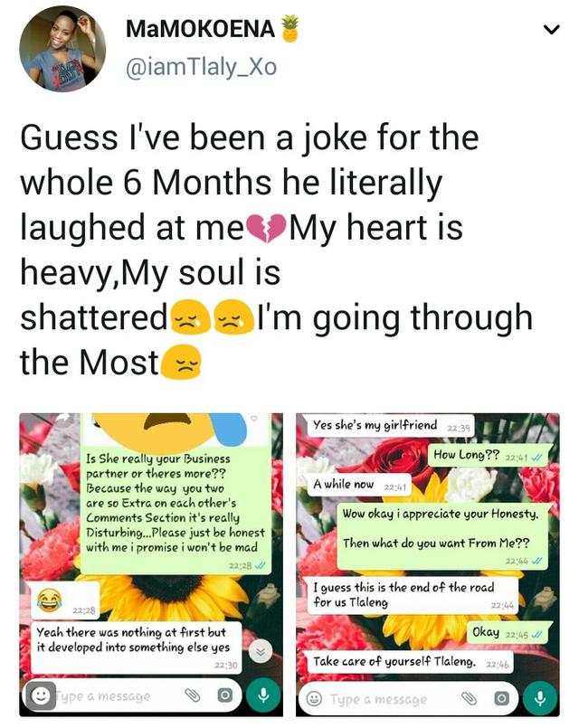Tap attachment paperclip in left chat
This screenshot has height=728, width=579.
click(x=193, y=696)
